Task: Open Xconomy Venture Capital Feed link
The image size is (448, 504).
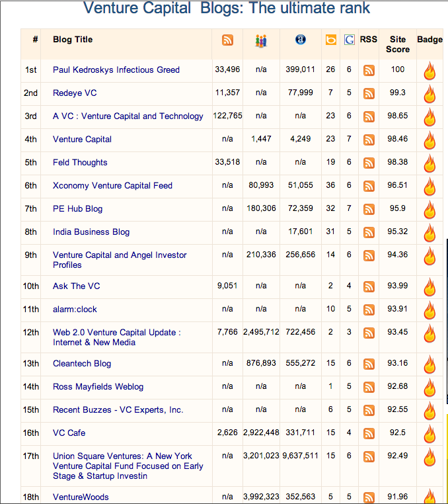Action: pos(112,185)
